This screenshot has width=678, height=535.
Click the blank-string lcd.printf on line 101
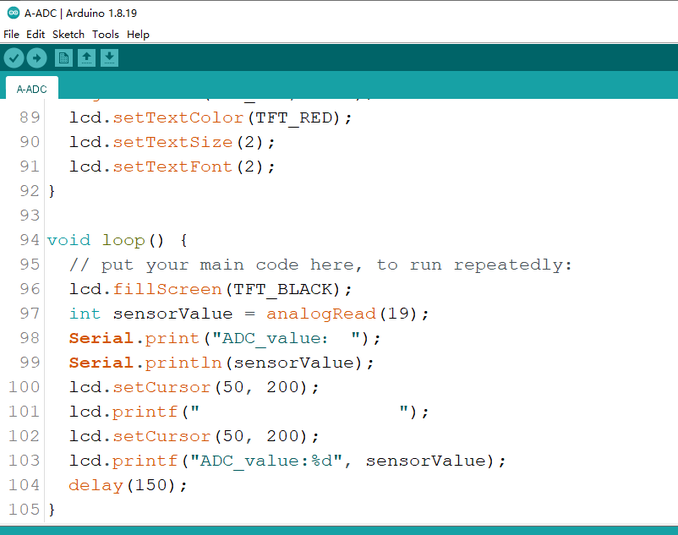[249, 411]
